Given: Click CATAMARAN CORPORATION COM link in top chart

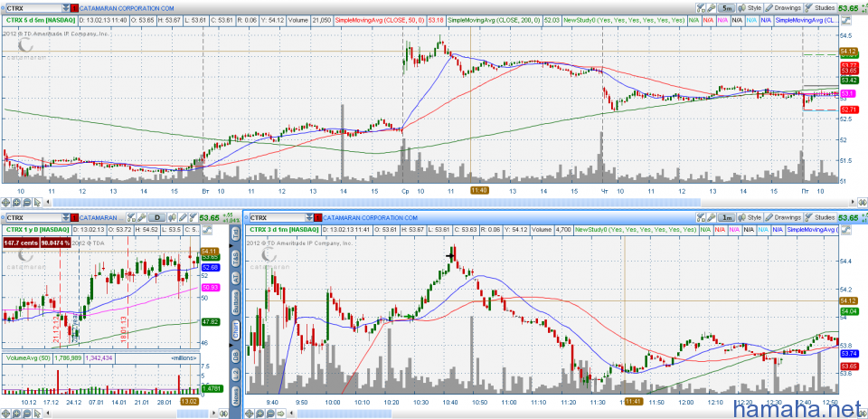Looking at the screenshot, I should coord(127,8).
